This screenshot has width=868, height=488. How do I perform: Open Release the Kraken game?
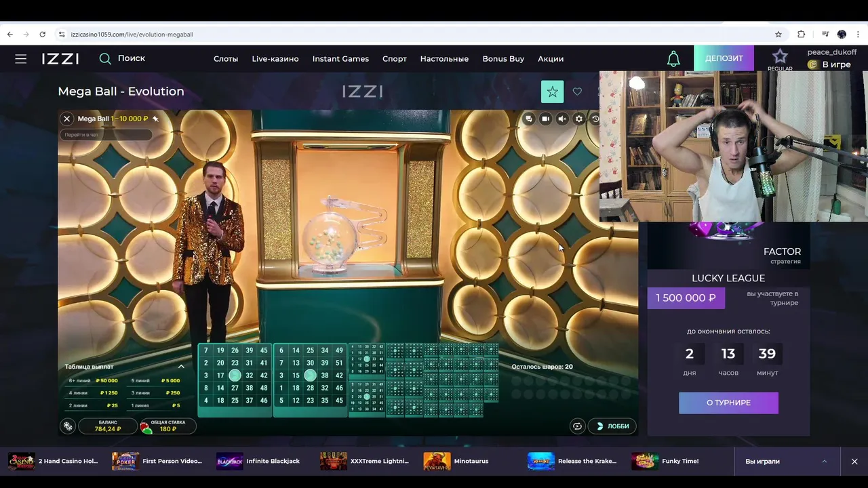tap(572, 461)
